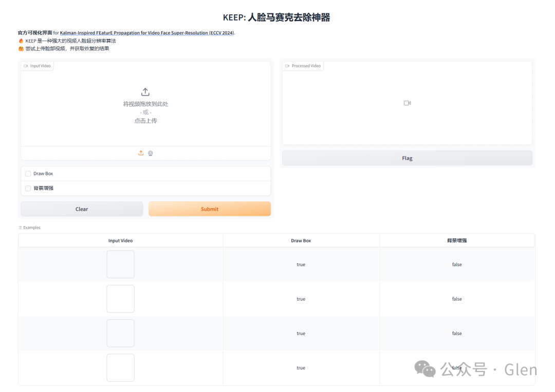The width and height of the screenshot is (555, 392).
Task: Click the Submit button
Action: click(x=210, y=209)
